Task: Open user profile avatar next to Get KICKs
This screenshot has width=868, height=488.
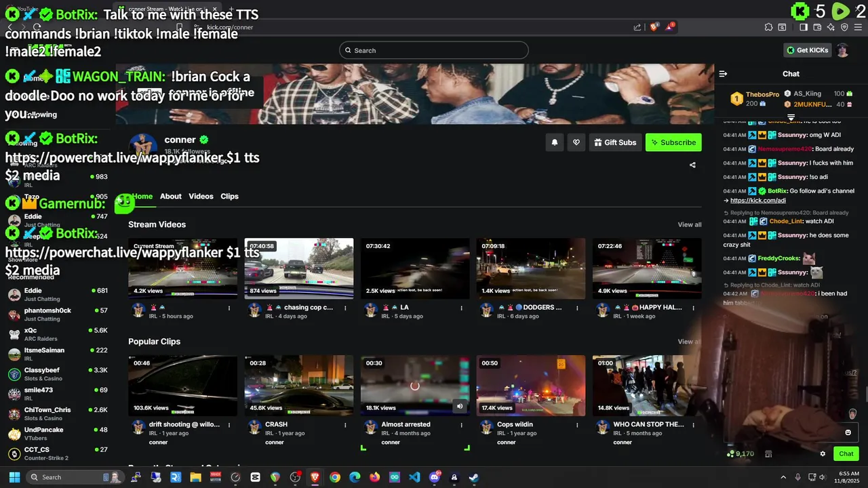Action: [x=842, y=50]
